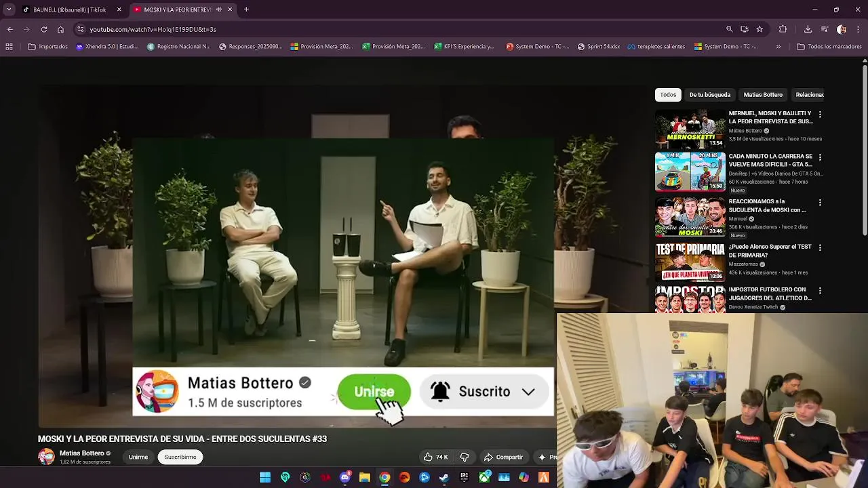This screenshot has width=868, height=488.
Task: Open the KPI'S Experiencia bookmark
Action: 465,47
